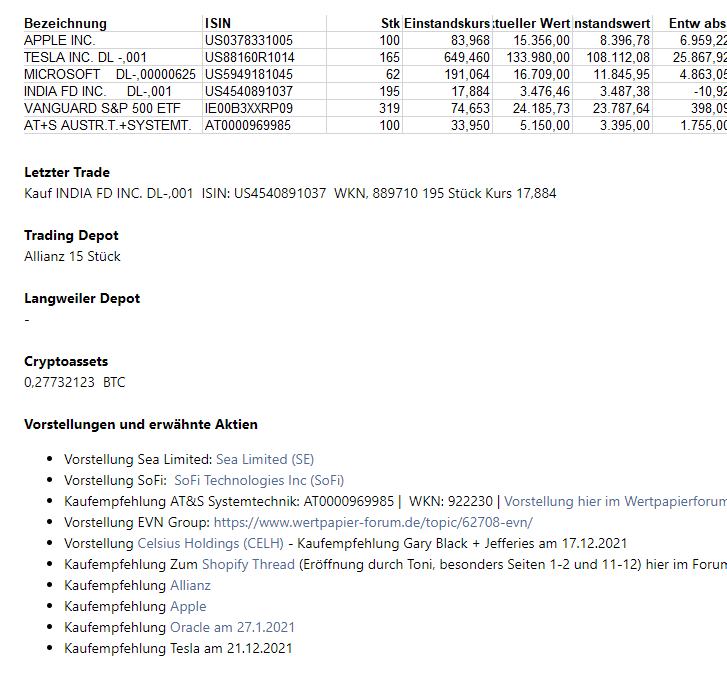Click Microsoft current value 16.709,00

click(x=542, y=74)
